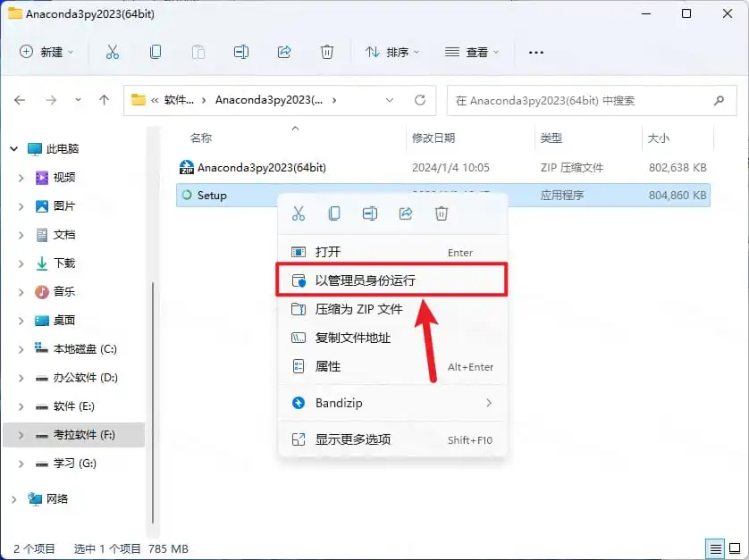
Task: Click the Copy icon in the top toolbar
Action: pyautogui.click(x=156, y=52)
